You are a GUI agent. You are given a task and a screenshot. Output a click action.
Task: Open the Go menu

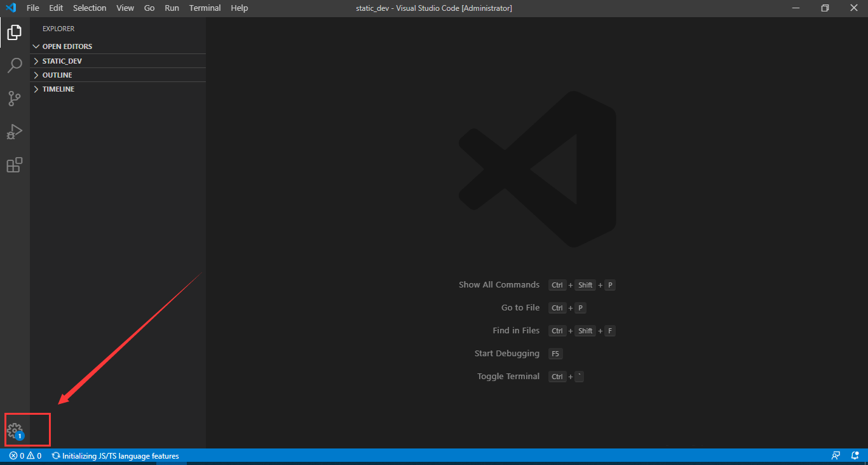[149, 8]
